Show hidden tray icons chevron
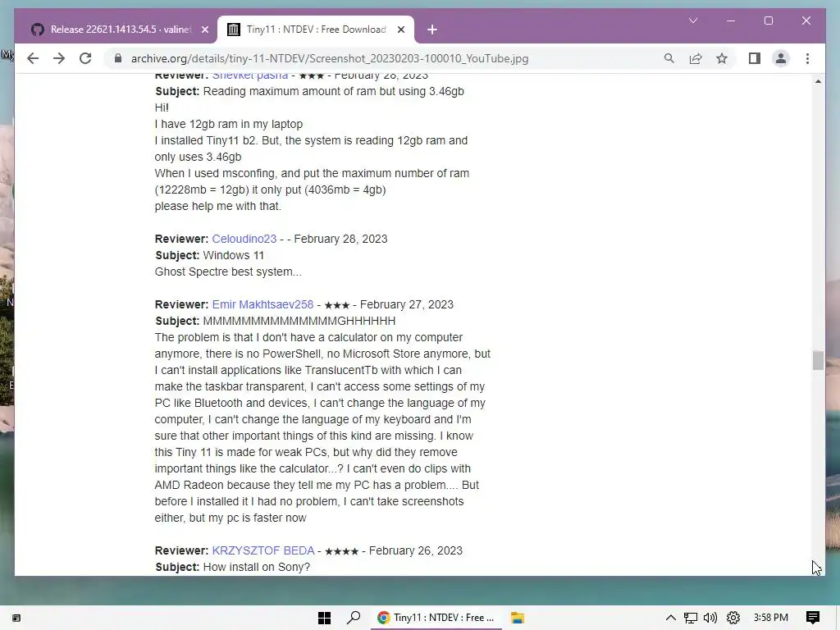The width and height of the screenshot is (840, 630). click(671, 618)
